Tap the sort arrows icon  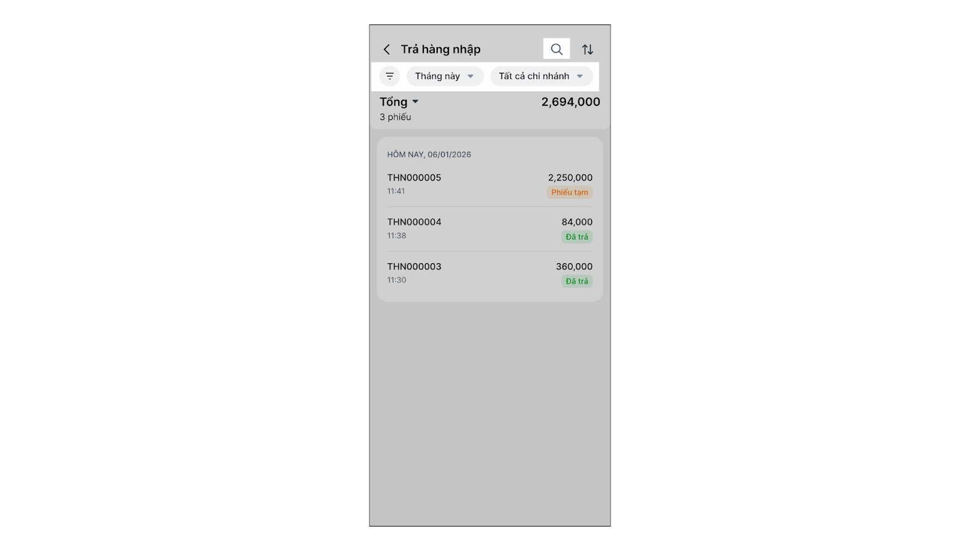point(587,50)
